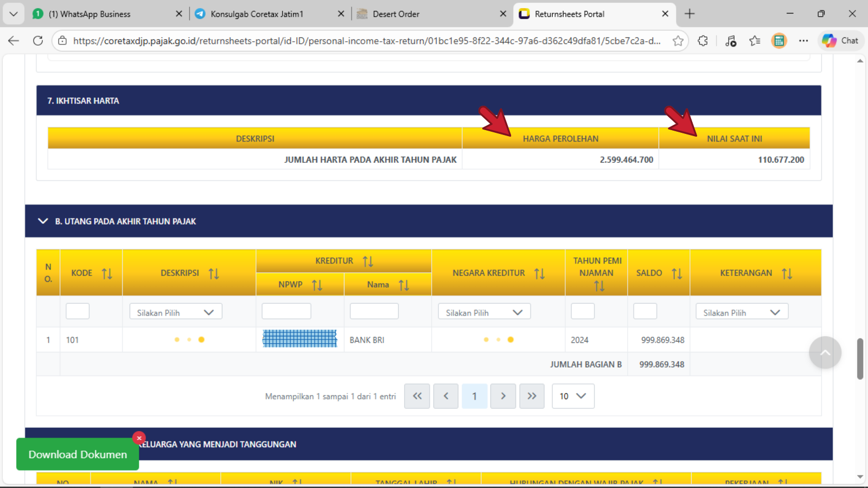Open browser Extensions icon
The image size is (868, 488).
click(703, 41)
